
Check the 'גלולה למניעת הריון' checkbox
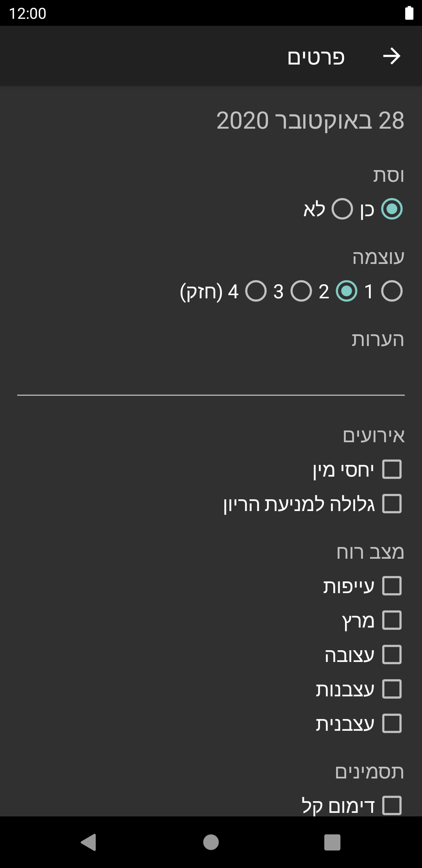(x=392, y=504)
